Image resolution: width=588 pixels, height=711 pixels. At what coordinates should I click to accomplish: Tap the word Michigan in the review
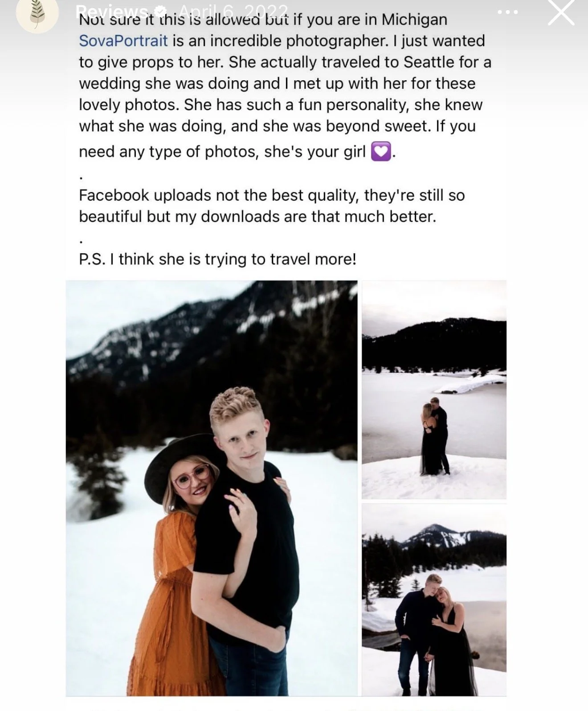[415, 20]
